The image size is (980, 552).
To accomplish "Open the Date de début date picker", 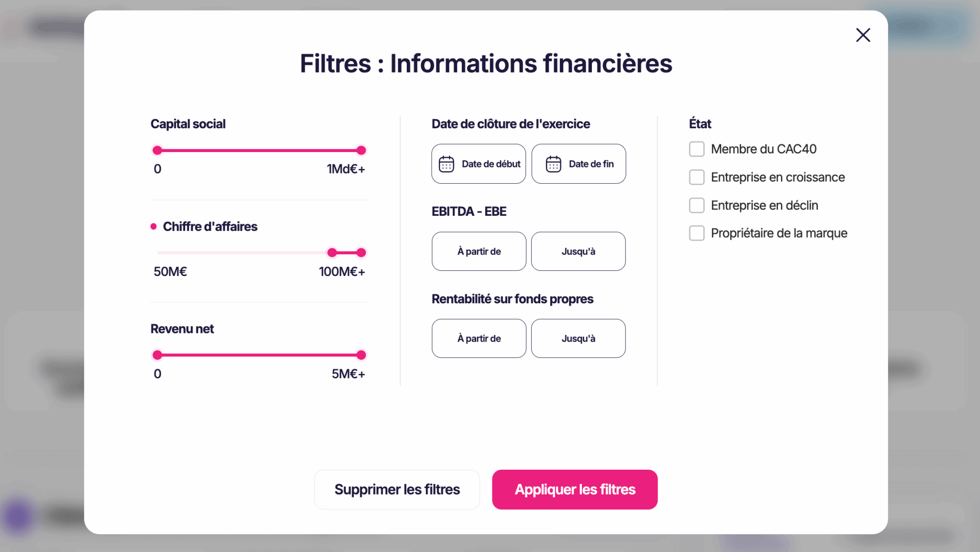I will pyautogui.click(x=478, y=164).
